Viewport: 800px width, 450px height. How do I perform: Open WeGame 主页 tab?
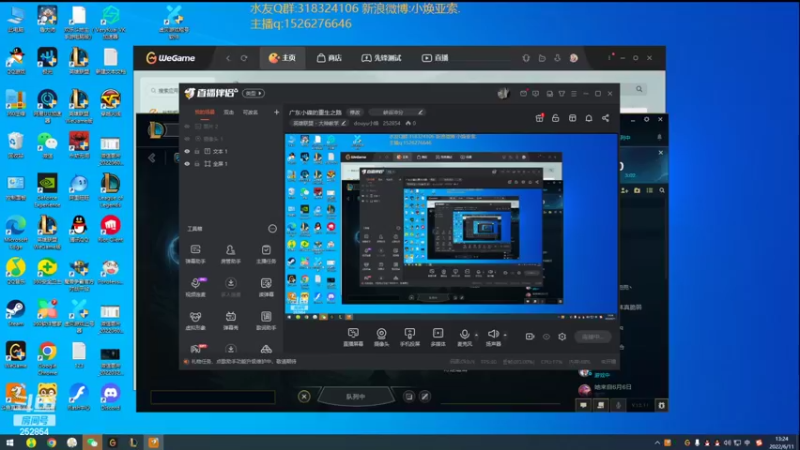click(x=282, y=58)
